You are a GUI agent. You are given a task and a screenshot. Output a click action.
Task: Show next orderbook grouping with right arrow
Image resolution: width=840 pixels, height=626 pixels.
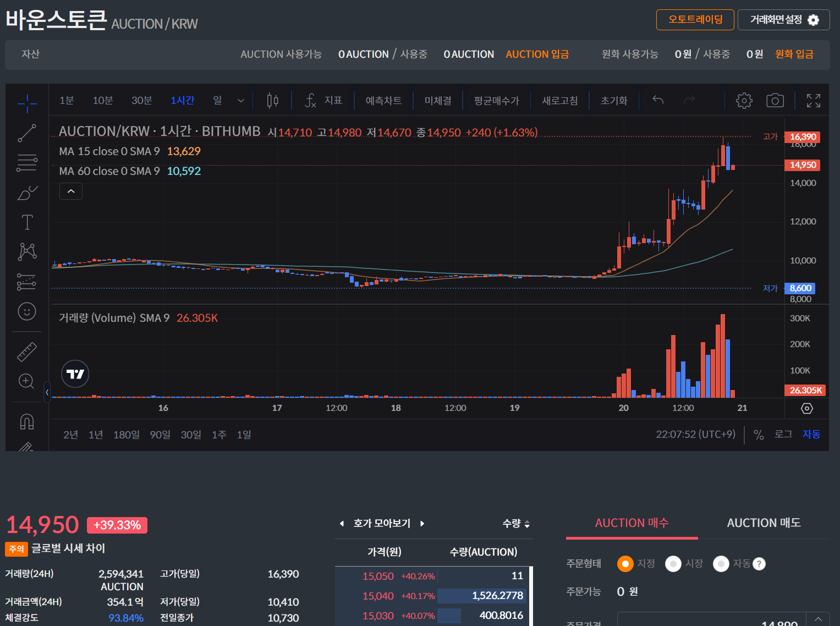pos(422,524)
